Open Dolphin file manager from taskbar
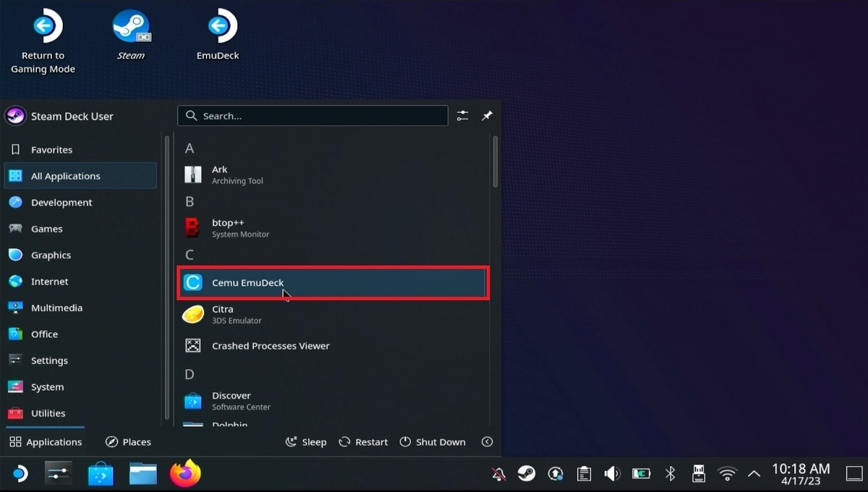This screenshot has width=868, height=492. (143, 474)
